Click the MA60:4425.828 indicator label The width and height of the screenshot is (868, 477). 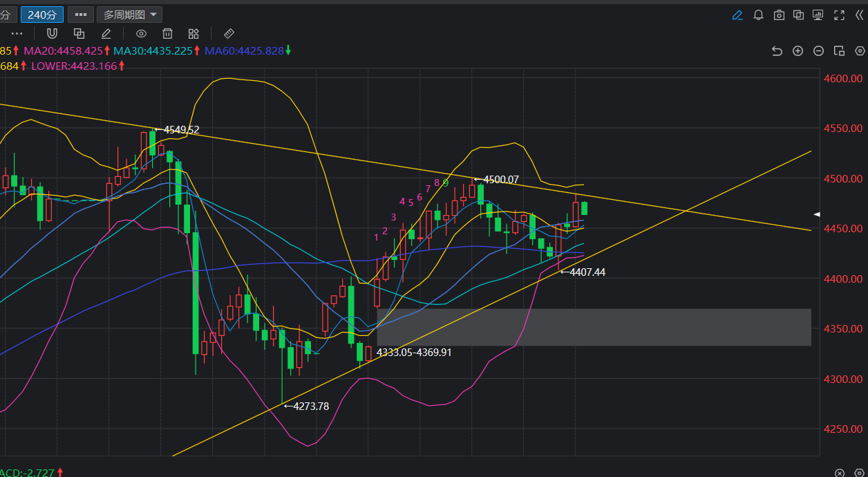244,50
